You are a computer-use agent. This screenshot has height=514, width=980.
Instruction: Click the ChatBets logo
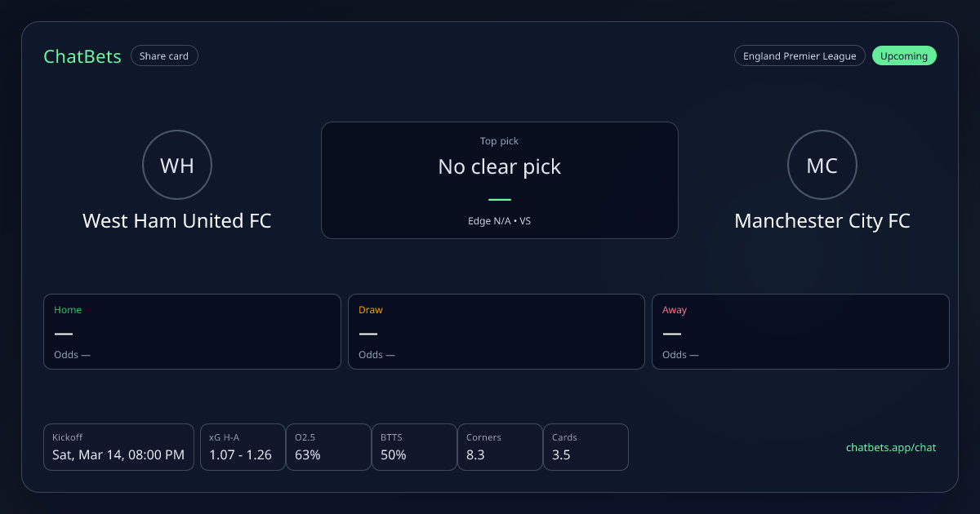click(x=82, y=56)
